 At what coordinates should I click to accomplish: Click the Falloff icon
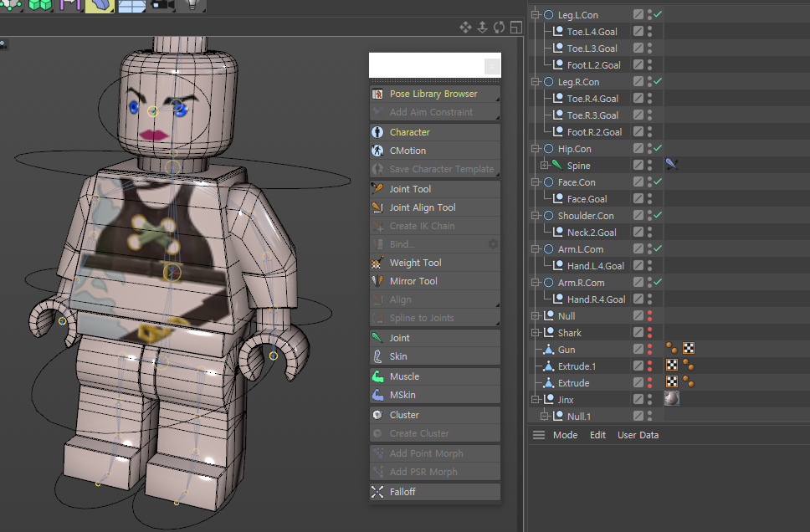[x=377, y=492]
